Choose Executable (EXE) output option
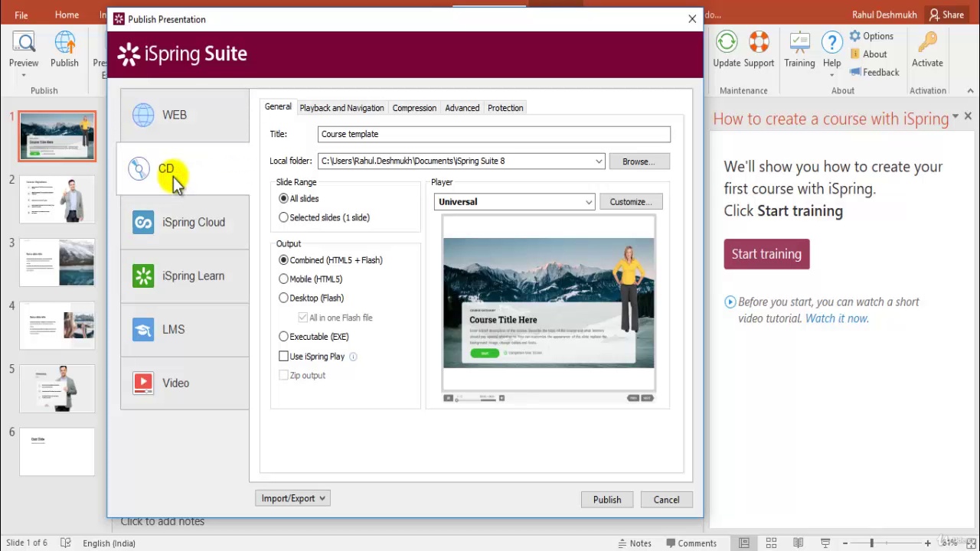Screen dimensions: 980x551 (284, 337)
